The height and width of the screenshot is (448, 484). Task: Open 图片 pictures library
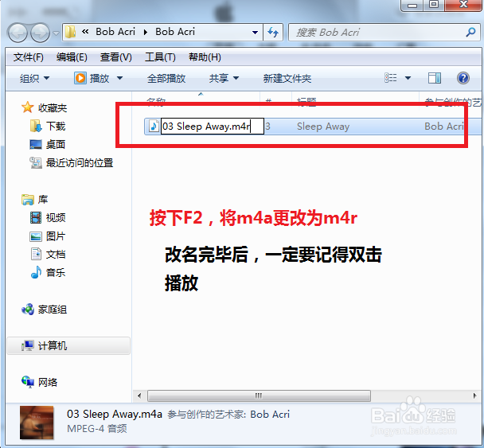56,236
